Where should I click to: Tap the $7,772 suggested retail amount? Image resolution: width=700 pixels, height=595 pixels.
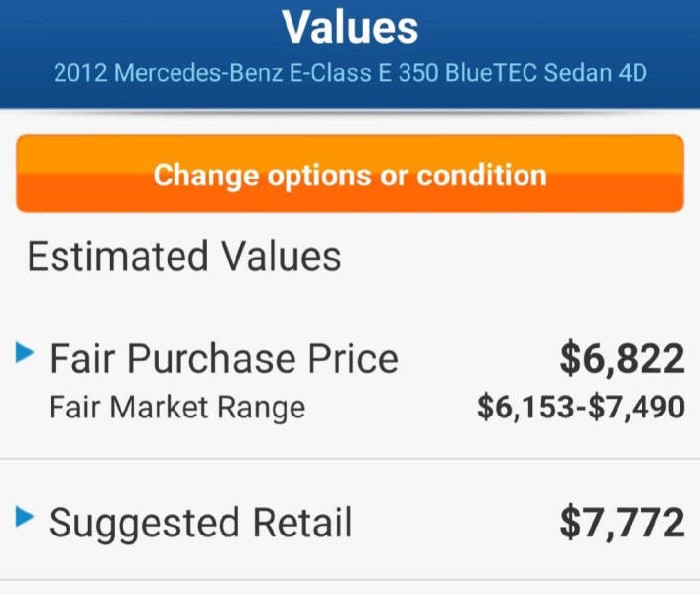point(622,523)
